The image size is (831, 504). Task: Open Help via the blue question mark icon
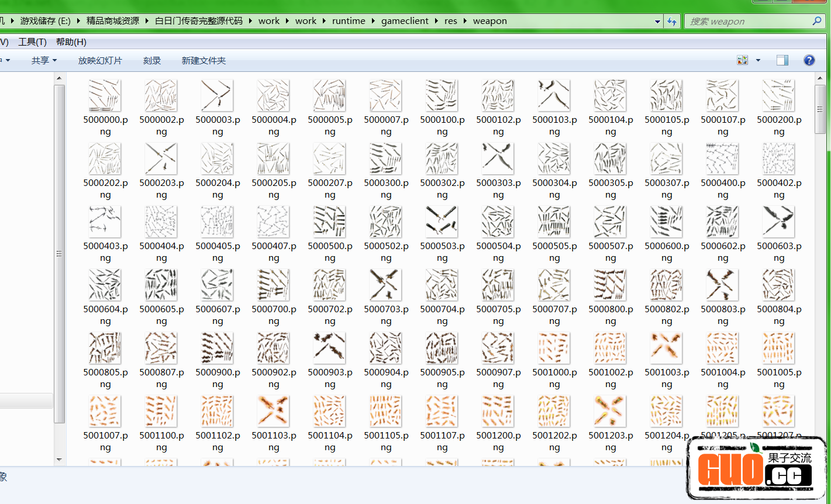coord(809,60)
